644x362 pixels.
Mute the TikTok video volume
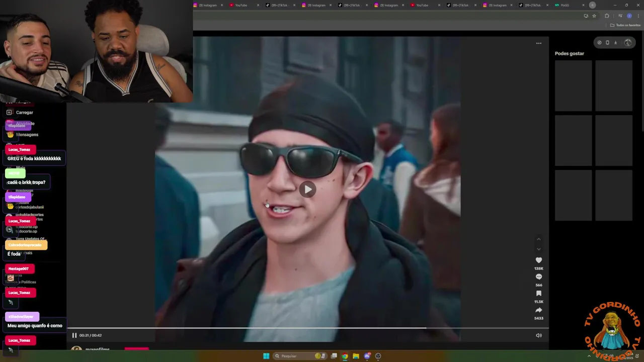coord(539,335)
